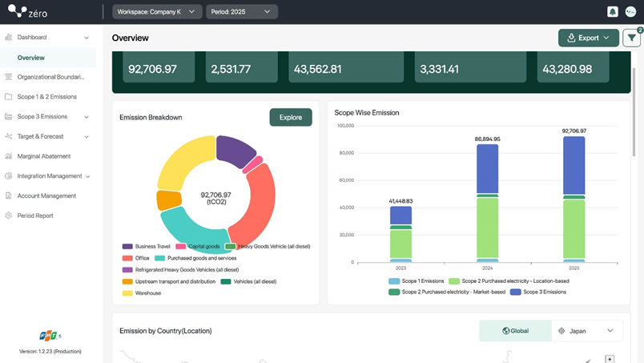The width and height of the screenshot is (644, 363).
Task: Open the Period: 2025 dropdown
Action: click(x=242, y=12)
